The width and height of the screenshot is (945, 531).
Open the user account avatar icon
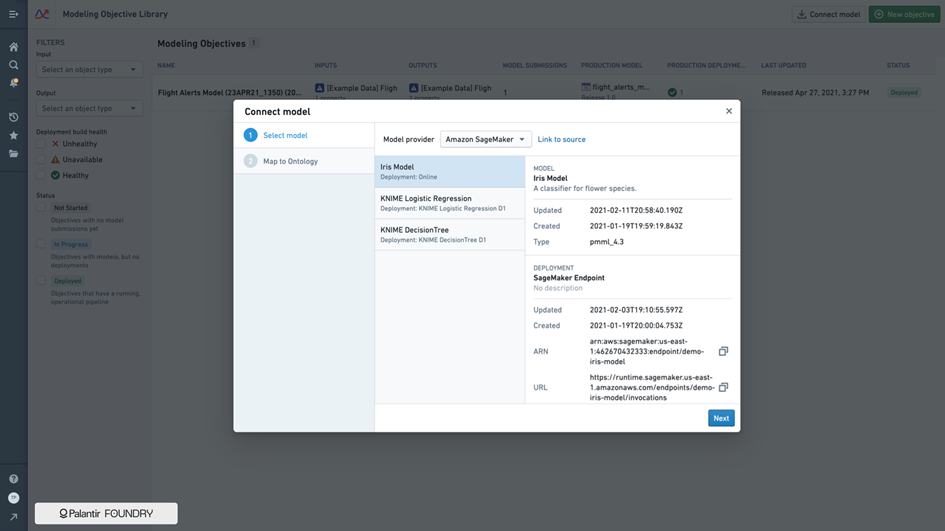click(x=13, y=498)
